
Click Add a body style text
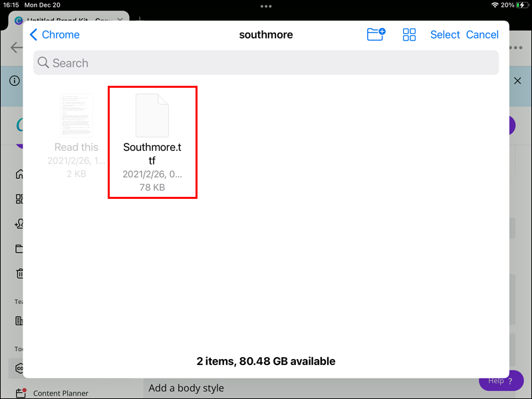tap(186, 388)
